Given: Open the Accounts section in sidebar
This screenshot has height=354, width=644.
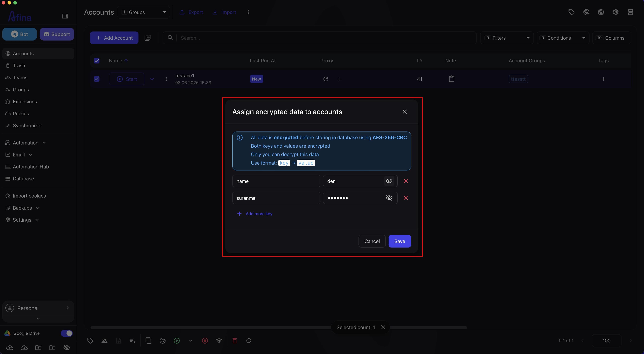Looking at the screenshot, I should point(38,54).
